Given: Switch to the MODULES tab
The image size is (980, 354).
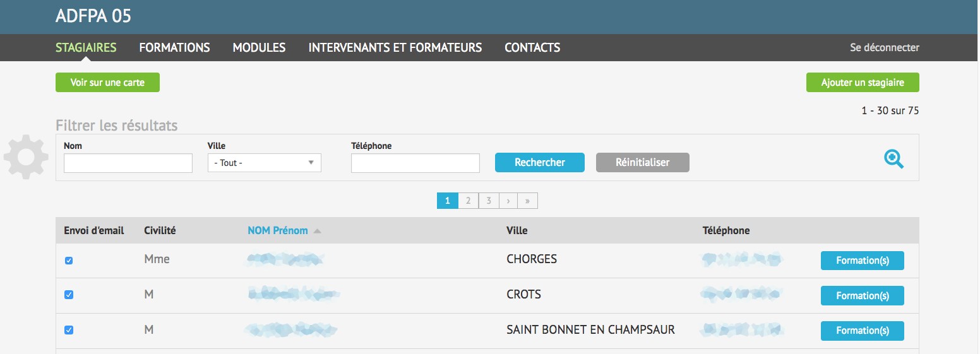Looking at the screenshot, I should pos(259,47).
